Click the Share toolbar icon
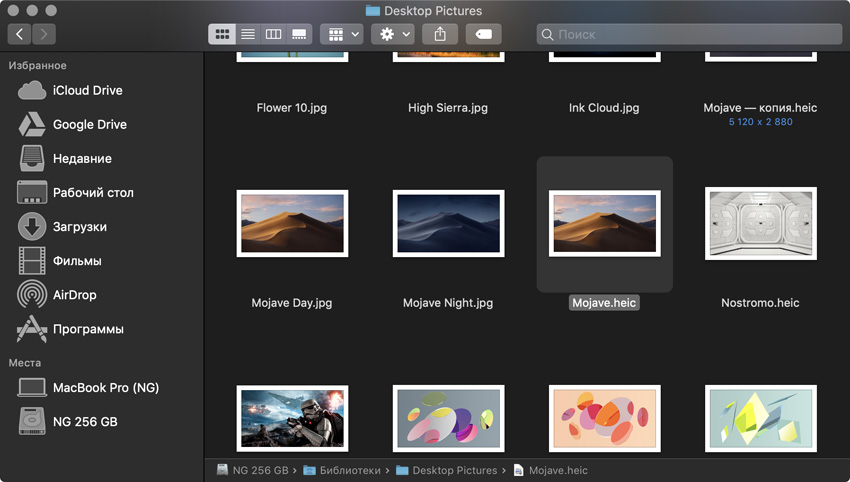The image size is (850, 482). pos(440,34)
